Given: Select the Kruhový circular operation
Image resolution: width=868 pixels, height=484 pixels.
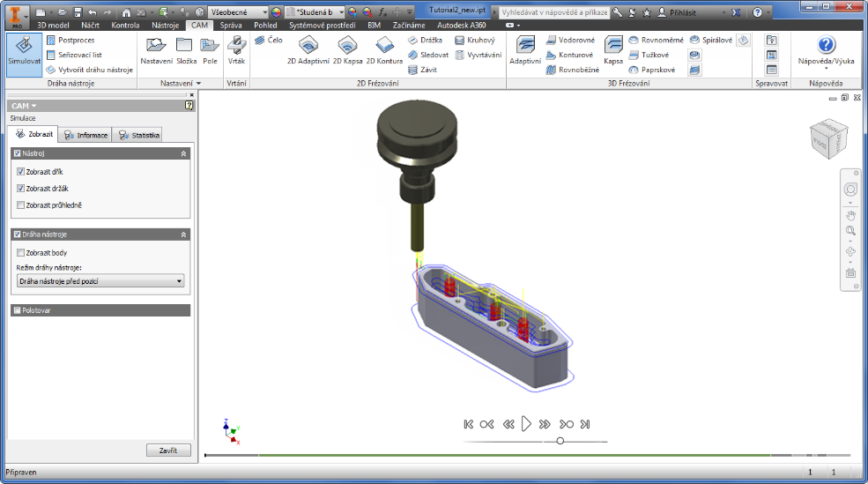Looking at the screenshot, I should [475, 40].
